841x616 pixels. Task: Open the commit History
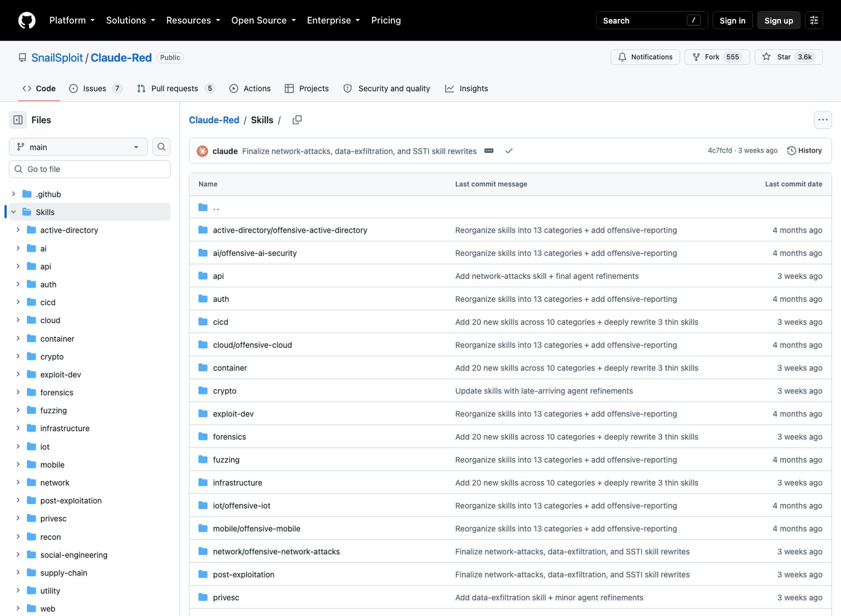(x=804, y=150)
